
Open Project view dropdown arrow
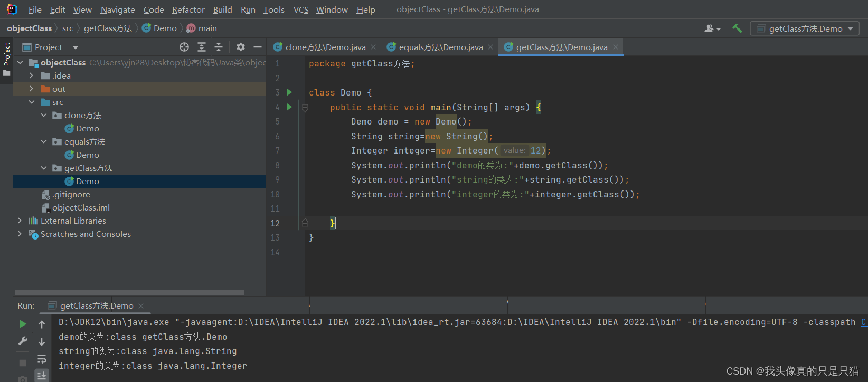[x=76, y=47]
